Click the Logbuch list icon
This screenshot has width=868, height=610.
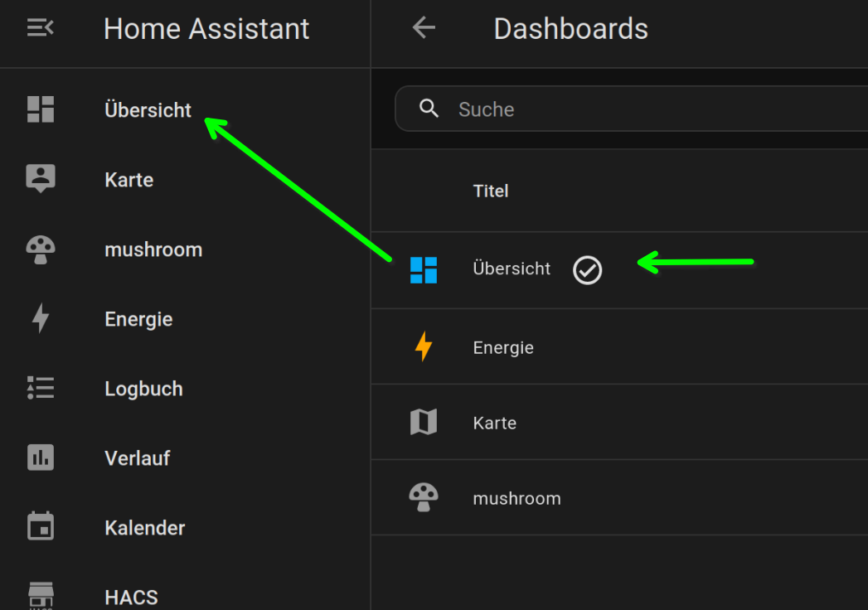coord(41,388)
